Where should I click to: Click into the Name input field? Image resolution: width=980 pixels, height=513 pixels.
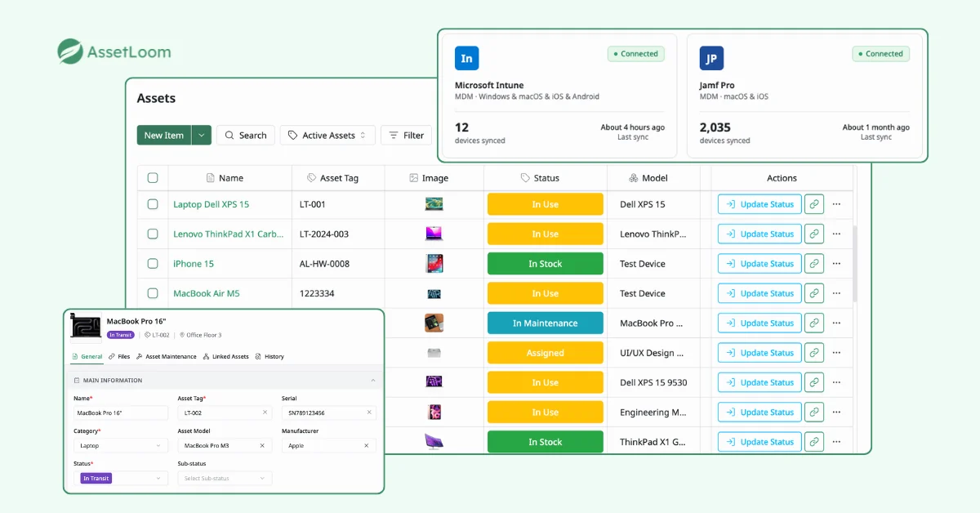121,413
